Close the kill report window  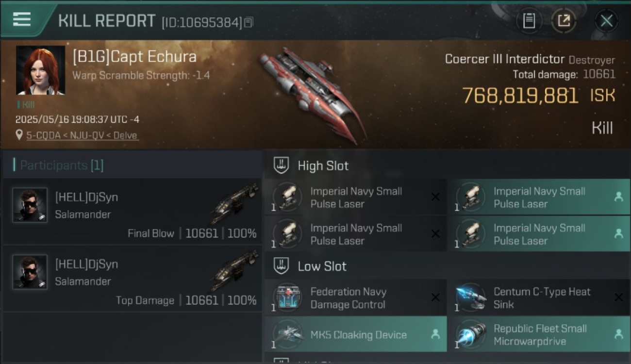607,21
